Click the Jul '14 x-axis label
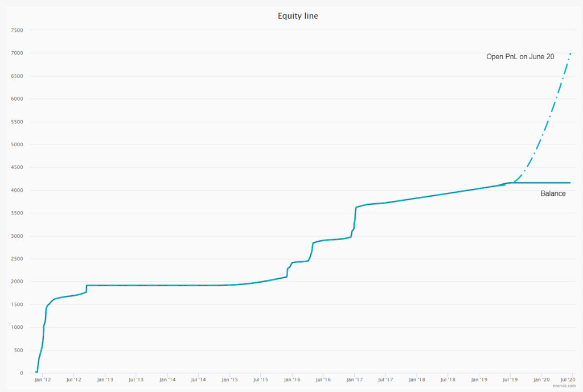Screen dimensions: 583x392 pyautogui.click(x=198, y=379)
